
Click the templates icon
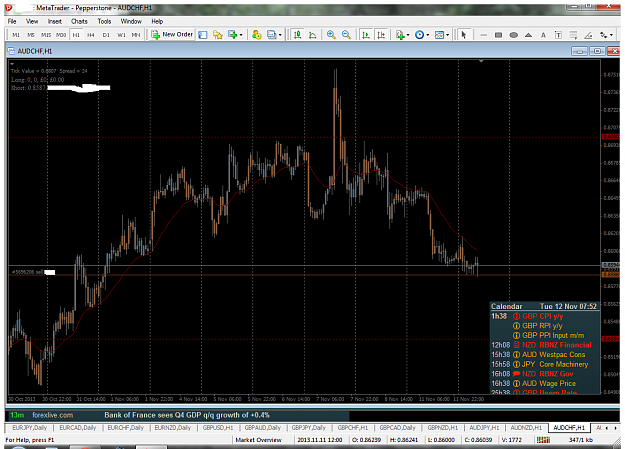pos(439,35)
